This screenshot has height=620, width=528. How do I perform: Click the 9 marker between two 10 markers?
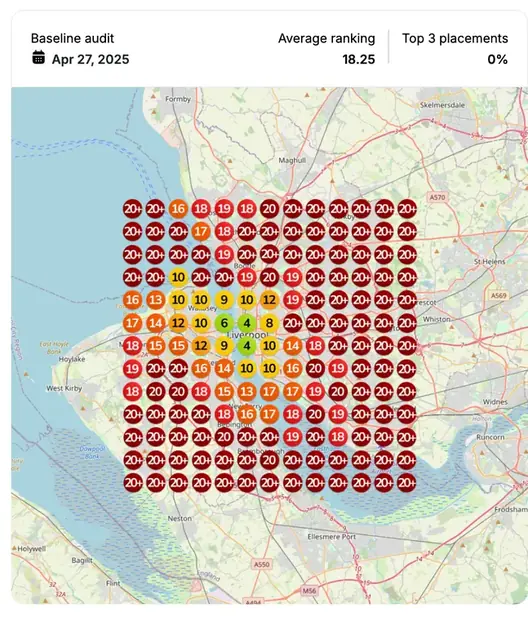(x=224, y=300)
